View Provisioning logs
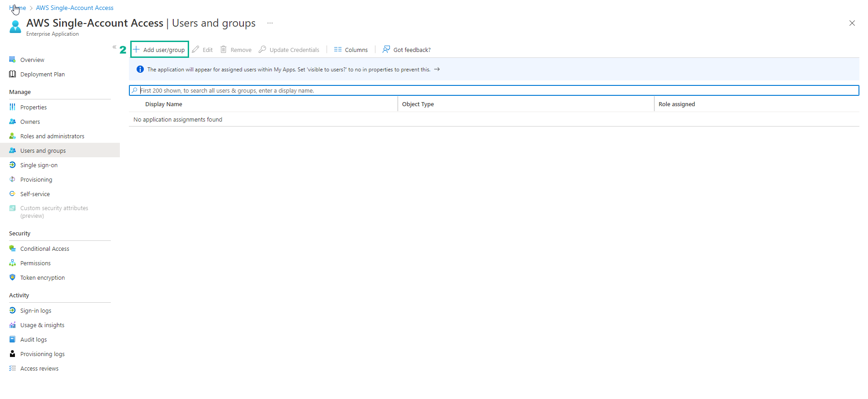The width and height of the screenshot is (868, 399). (x=43, y=354)
